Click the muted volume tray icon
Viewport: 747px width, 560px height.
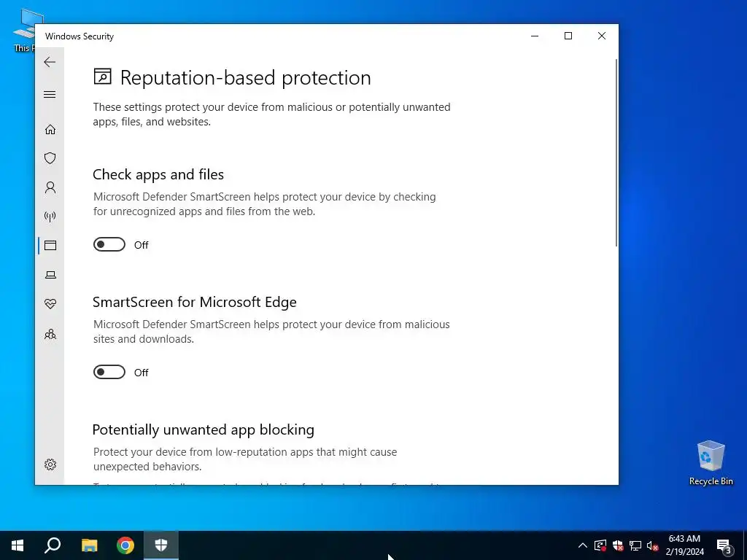pyautogui.click(x=652, y=545)
